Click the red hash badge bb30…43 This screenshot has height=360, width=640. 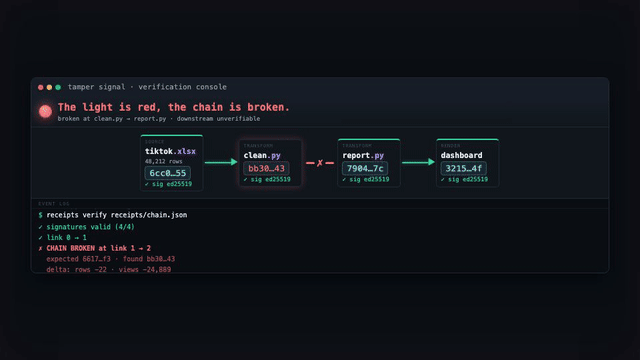tap(266, 168)
